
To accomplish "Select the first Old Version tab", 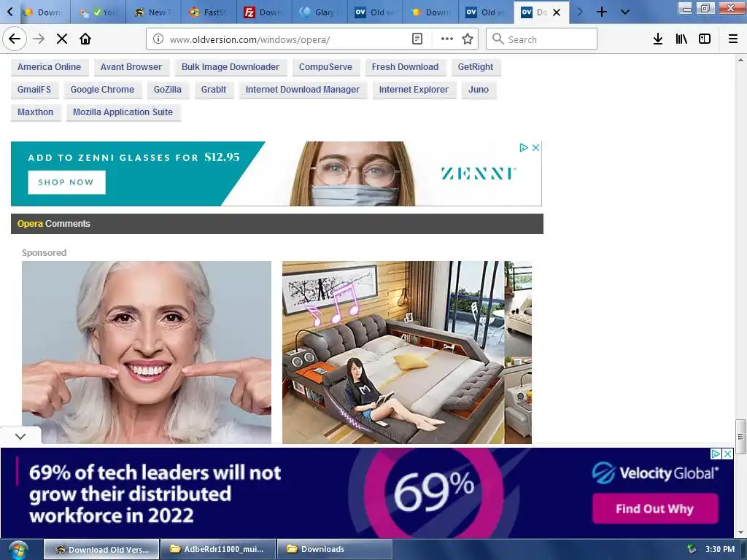I will click(x=375, y=12).
